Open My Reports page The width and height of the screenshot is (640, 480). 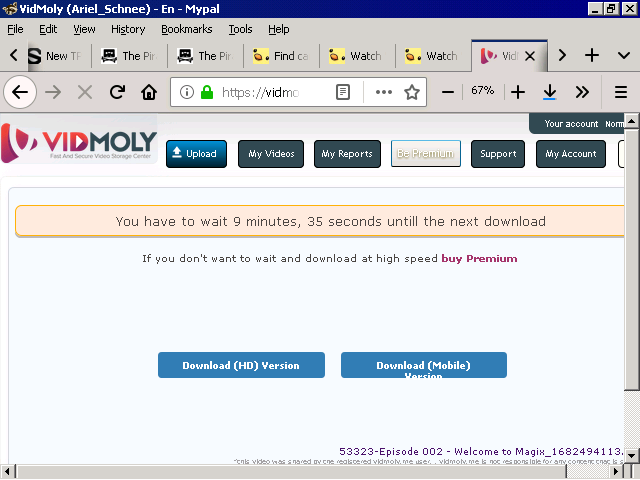347,154
